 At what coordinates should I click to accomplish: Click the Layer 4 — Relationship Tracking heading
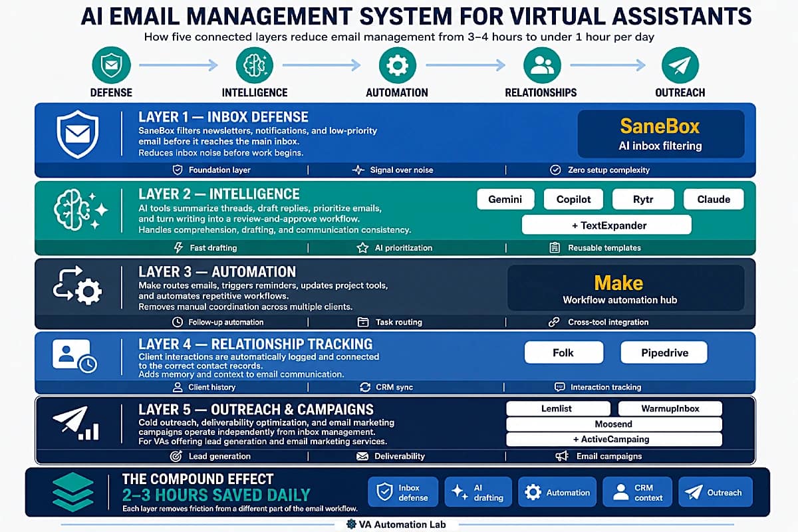tap(255, 344)
